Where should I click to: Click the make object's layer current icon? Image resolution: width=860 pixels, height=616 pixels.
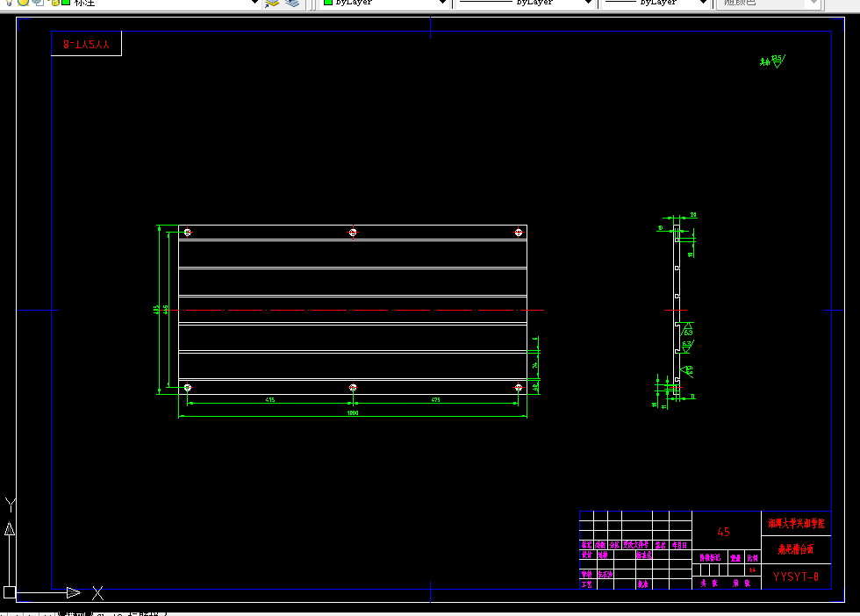click(x=272, y=3)
